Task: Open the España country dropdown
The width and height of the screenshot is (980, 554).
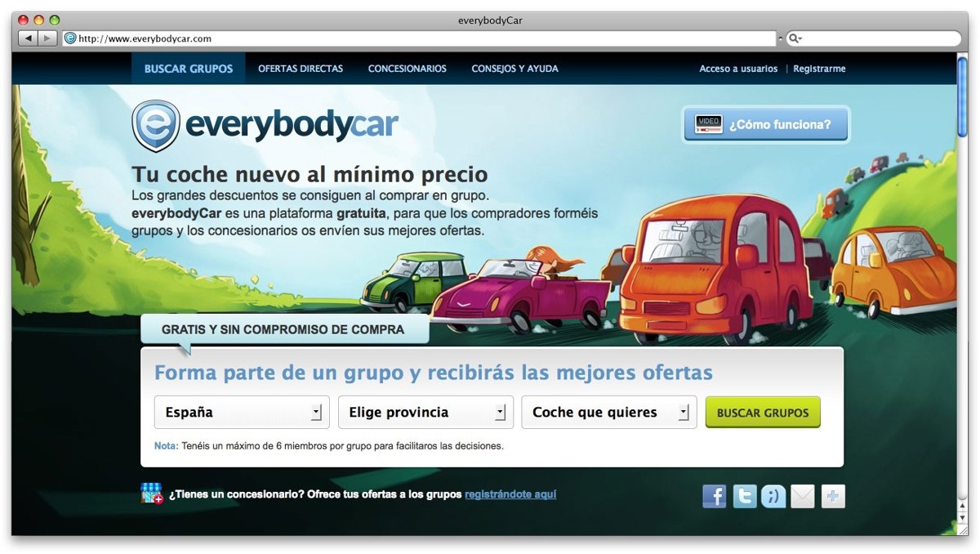Action: tap(242, 413)
